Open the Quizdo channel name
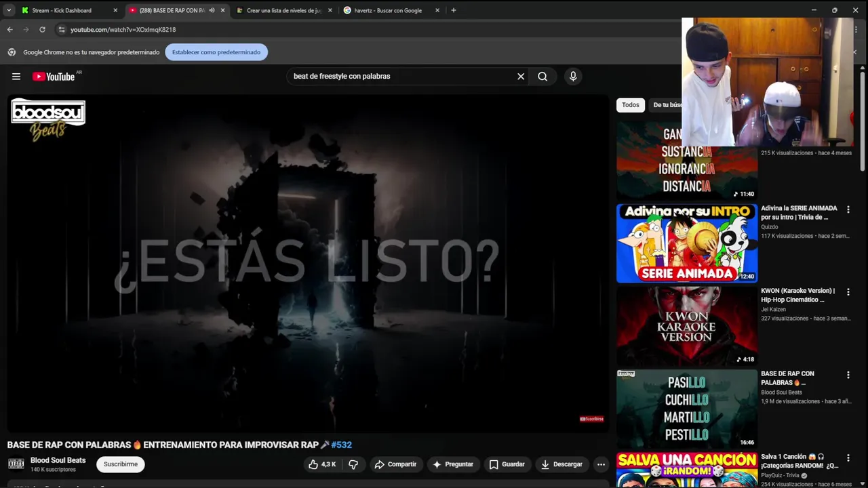The width and height of the screenshot is (868, 488). coord(770,227)
